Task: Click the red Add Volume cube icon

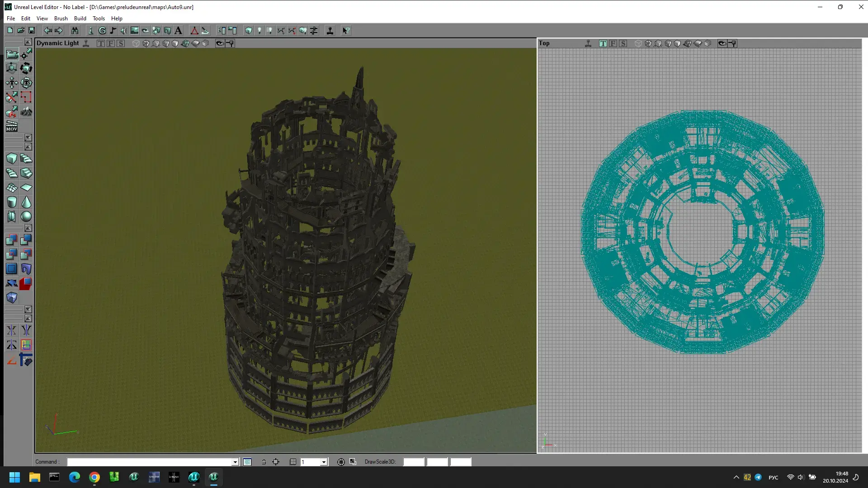Action: pos(26,283)
